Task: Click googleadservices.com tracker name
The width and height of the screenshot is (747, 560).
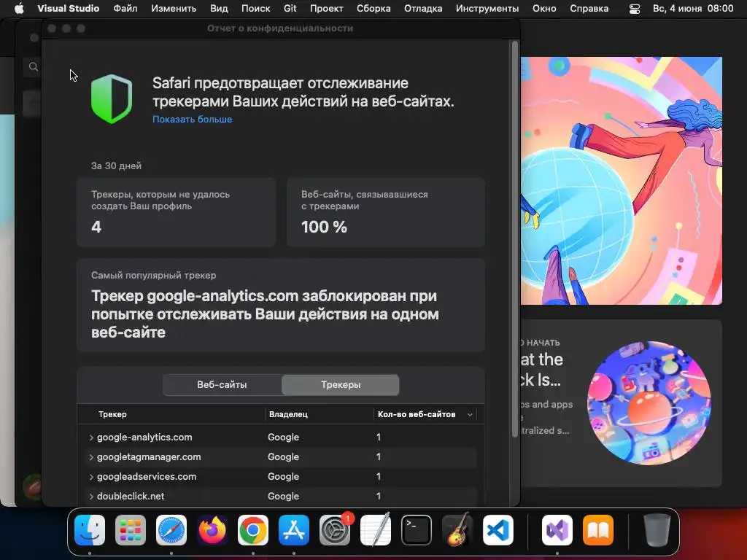Action: pyautogui.click(x=147, y=477)
